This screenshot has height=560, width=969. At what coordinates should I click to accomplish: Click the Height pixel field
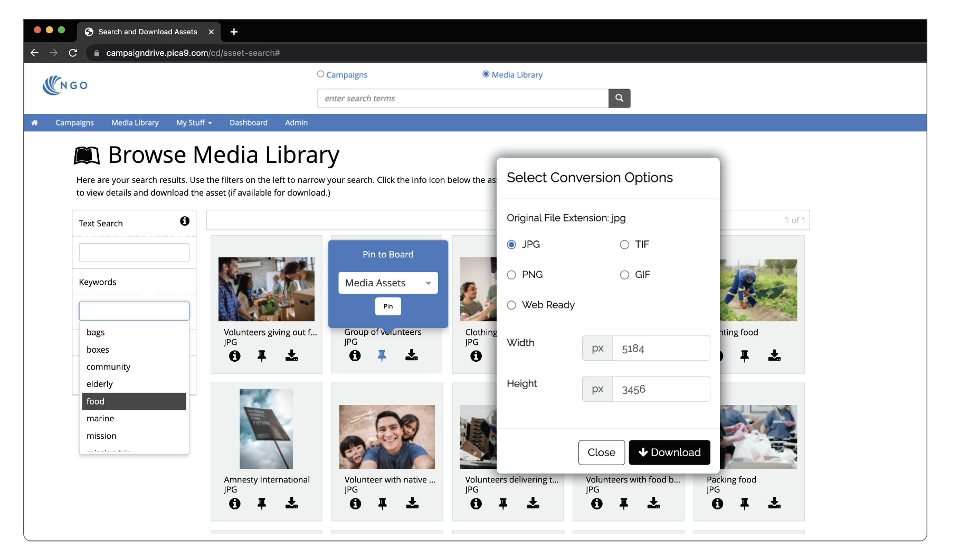661,389
